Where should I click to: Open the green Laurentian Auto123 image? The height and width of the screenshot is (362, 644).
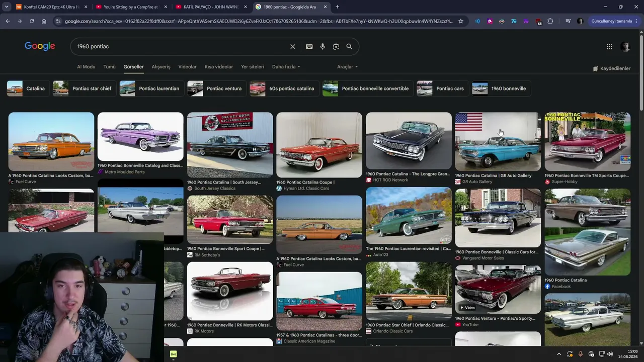coord(409,216)
